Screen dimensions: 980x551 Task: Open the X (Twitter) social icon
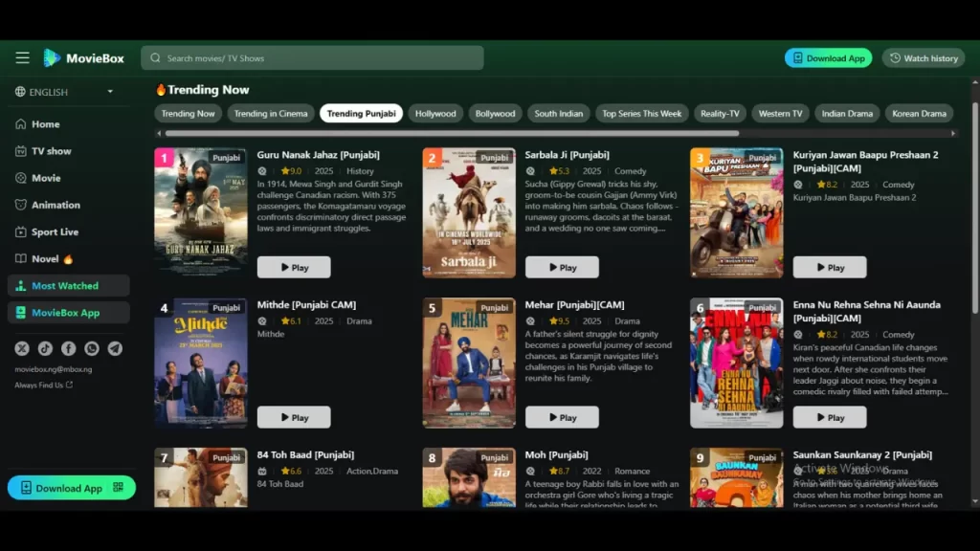click(x=22, y=348)
